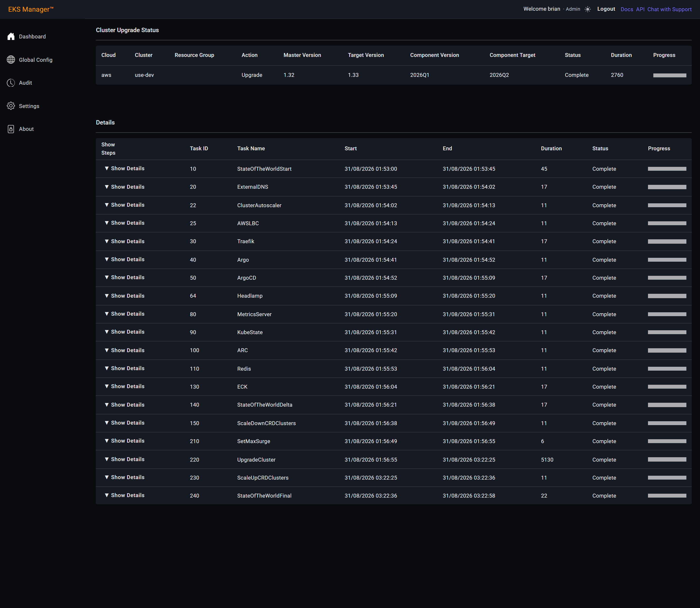Open the Settings menu item
Image resolution: width=700 pixels, height=608 pixels.
29,106
